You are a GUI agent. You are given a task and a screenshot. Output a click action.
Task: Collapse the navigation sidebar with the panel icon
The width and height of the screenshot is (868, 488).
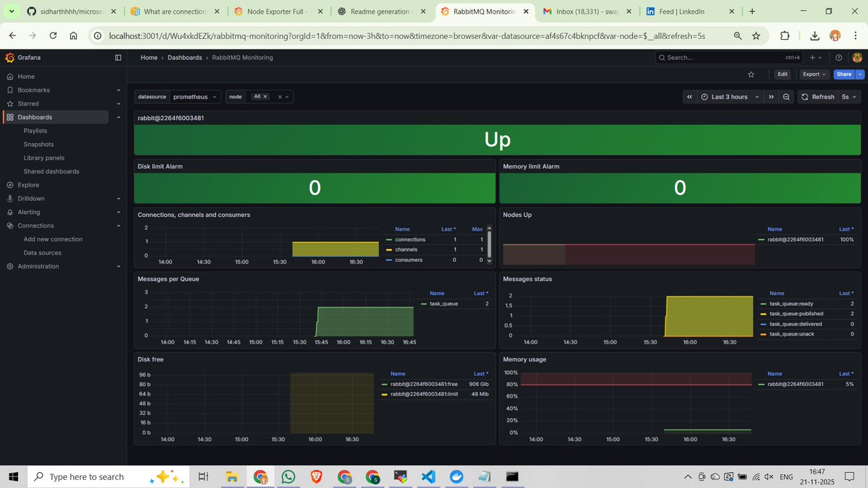coord(118,57)
